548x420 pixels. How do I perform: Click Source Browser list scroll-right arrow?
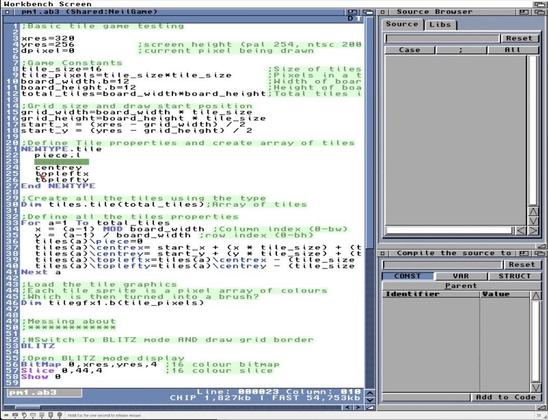tap(533, 231)
